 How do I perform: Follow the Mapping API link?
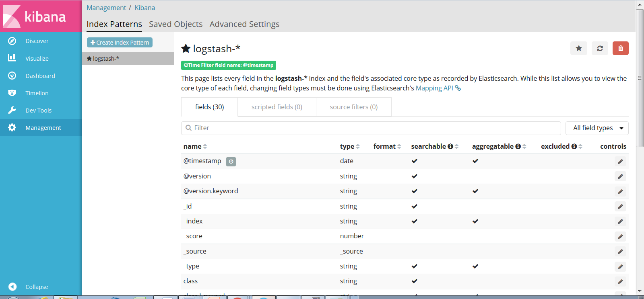coord(434,88)
